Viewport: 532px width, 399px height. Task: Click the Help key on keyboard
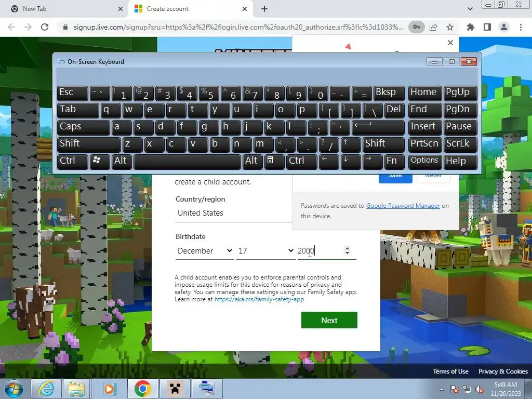tap(460, 161)
